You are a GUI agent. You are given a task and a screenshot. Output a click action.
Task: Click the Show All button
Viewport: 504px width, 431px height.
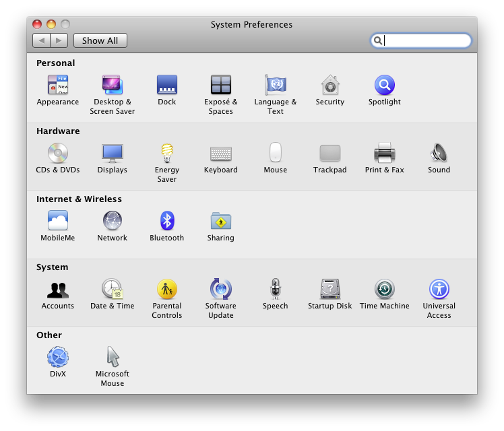coord(100,40)
